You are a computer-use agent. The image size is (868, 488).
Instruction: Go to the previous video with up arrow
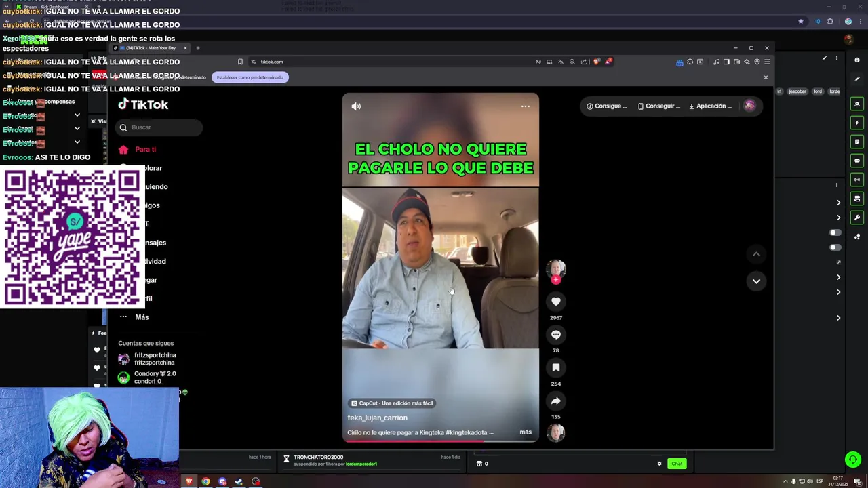coord(756,254)
